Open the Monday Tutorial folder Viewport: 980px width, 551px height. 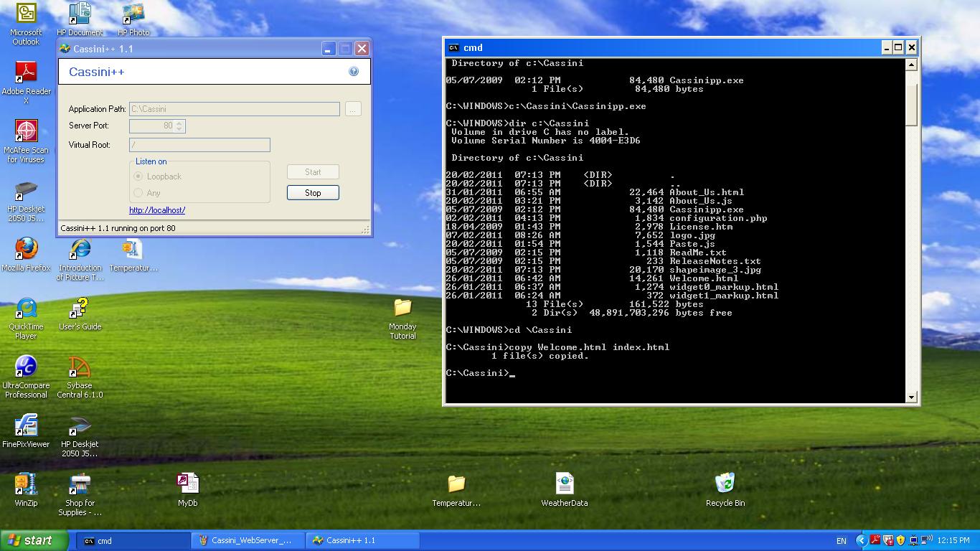click(402, 309)
